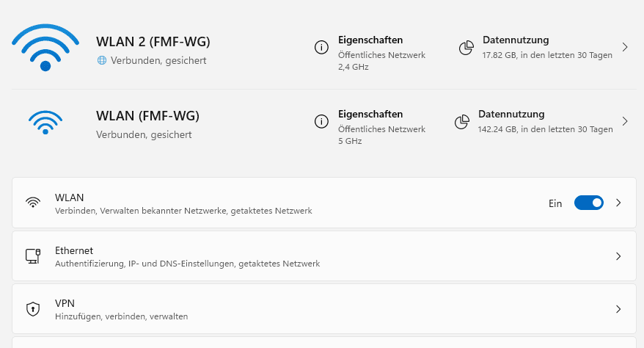The image size is (644, 348).
Task: Open Eigenschaften for the 5 GHz network
Action: point(370,115)
